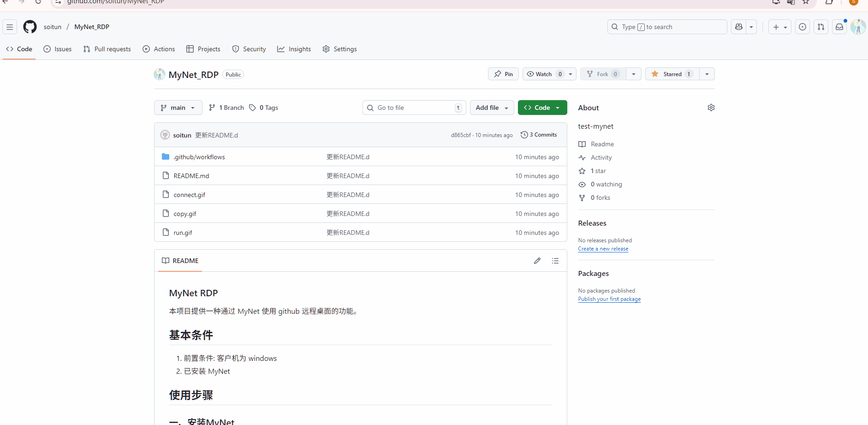View the 3 Commits history

click(539, 135)
